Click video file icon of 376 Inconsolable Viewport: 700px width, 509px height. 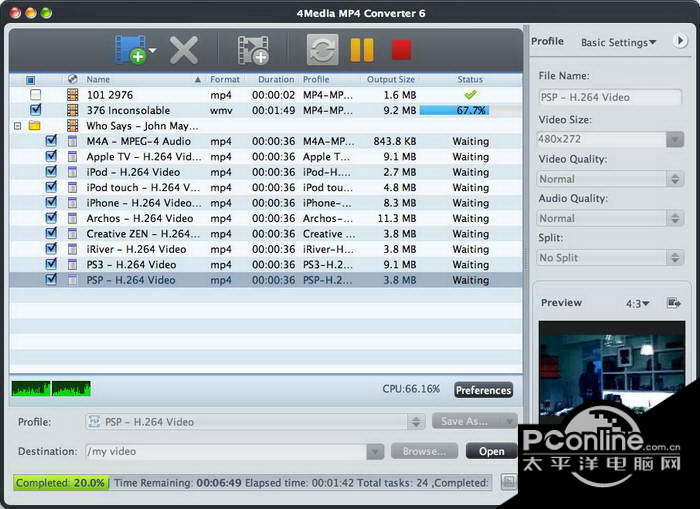[x=72, y=110]
